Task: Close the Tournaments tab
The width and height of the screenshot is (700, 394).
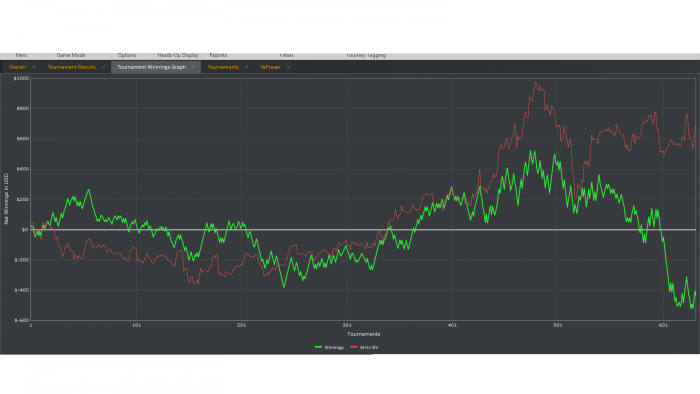Action: 246,67
